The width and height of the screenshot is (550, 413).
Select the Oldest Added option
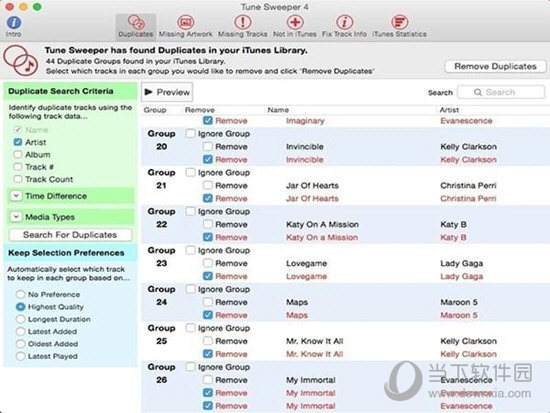click(21, 344)
